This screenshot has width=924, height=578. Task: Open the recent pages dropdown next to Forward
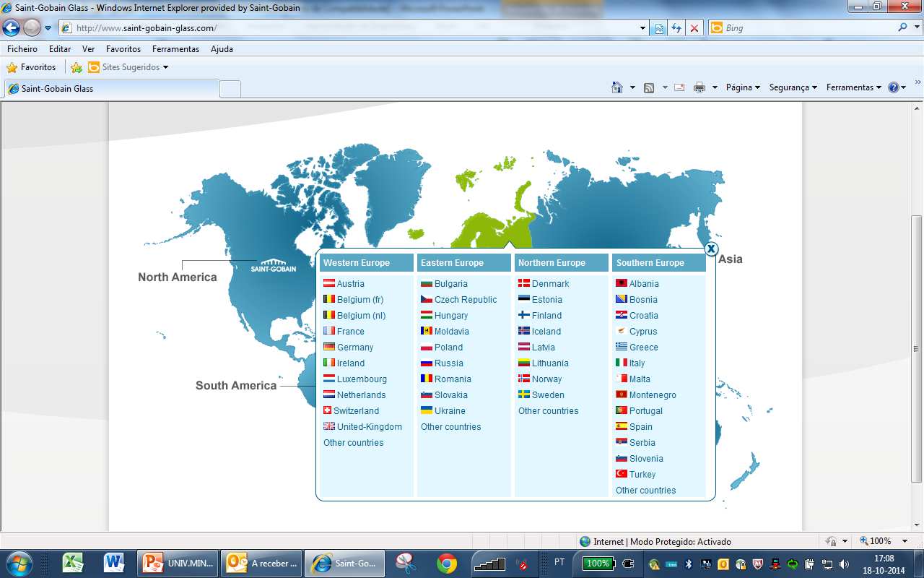pos(48,28)
